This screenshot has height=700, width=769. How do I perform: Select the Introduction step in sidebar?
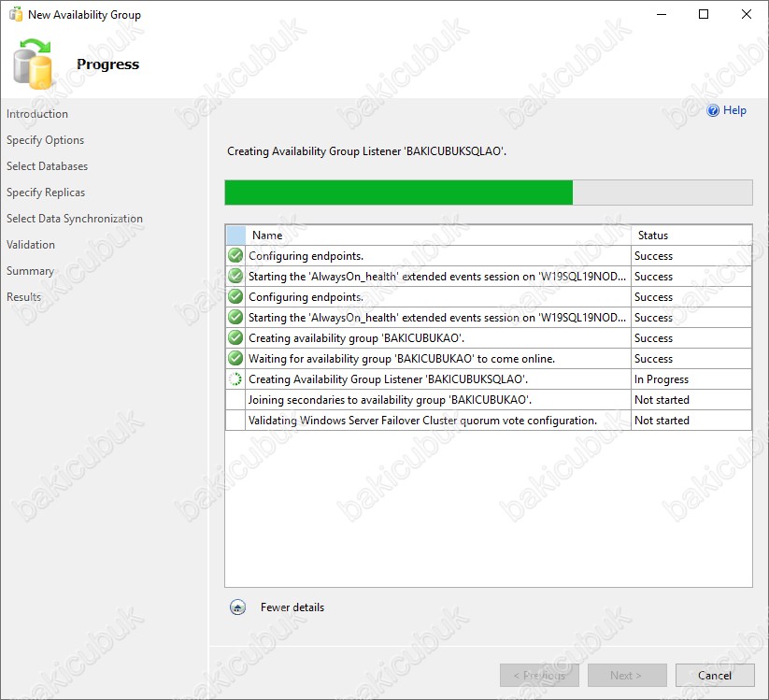tap(37, 114)
